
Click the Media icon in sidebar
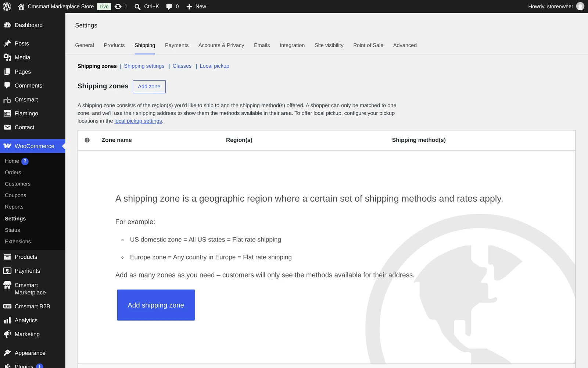pos(7,57)
